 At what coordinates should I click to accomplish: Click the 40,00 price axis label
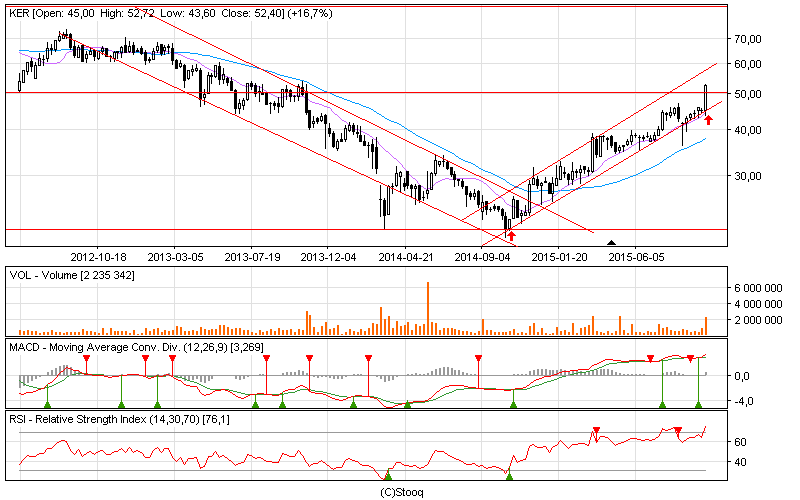[x=748, y=130]
